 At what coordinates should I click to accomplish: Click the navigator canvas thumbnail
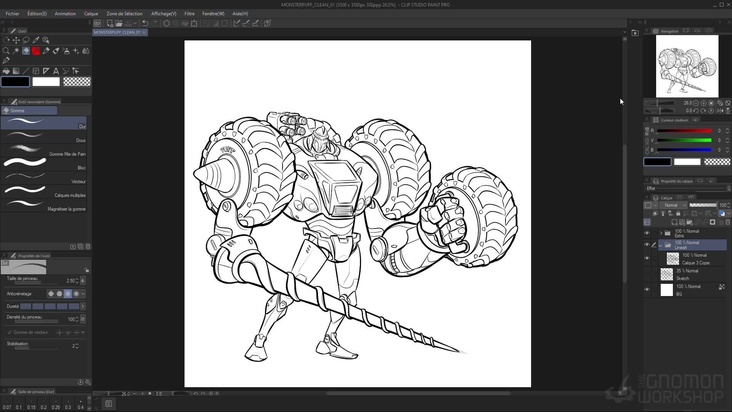[x=687, y=66]
